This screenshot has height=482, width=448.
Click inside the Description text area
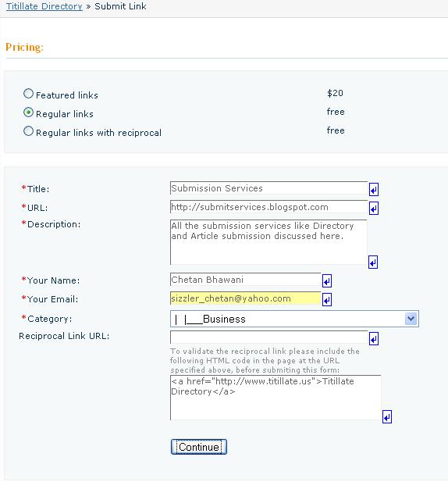[268, 242]
